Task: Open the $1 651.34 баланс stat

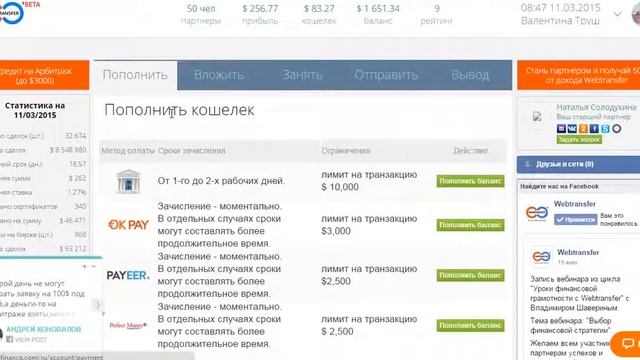Action: click(378, 14)
